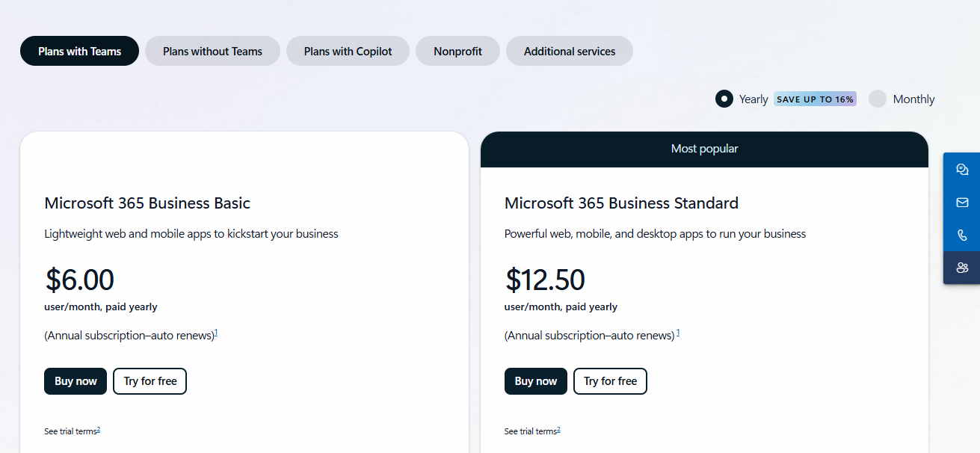Open the Plans with Copilot tab
This screenshot has width=980, height=453.
coord(348,51)
